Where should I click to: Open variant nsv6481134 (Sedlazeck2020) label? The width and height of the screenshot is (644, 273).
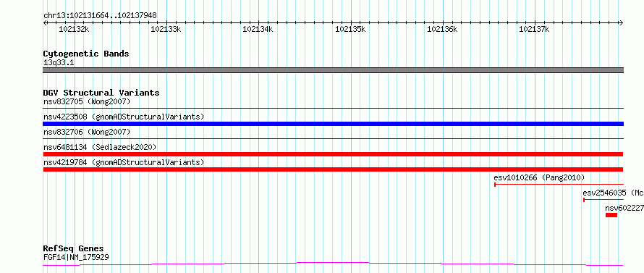pyautogui.click(x=100, y=147)
